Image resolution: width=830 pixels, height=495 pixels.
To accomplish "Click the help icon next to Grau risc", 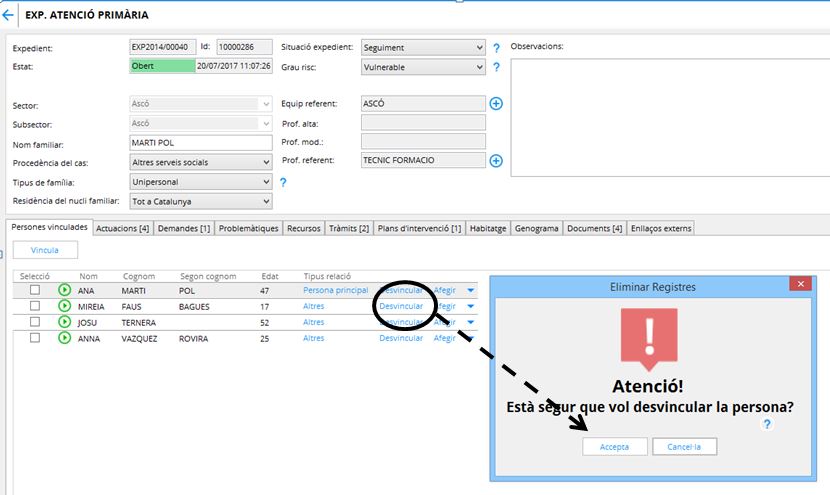I will (x=496, y=68).
